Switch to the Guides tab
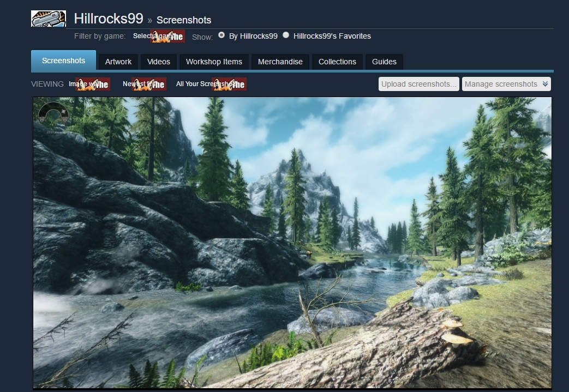 tap(384, 62)
